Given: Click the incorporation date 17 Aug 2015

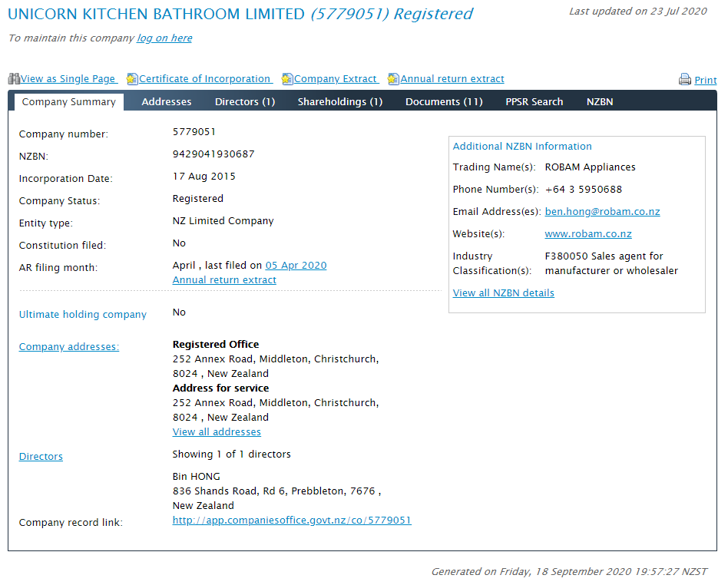Looking at the screenshot, I should pos(204,177).
